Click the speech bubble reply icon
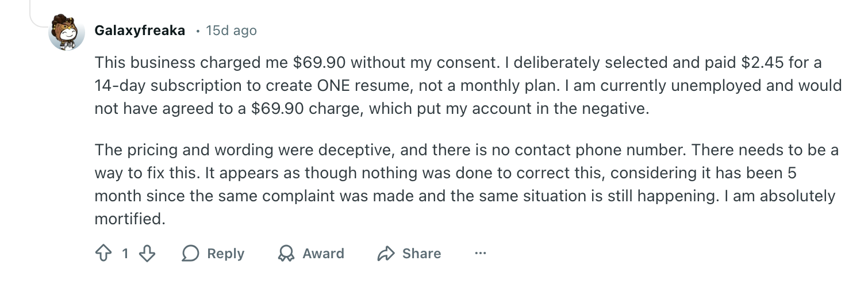The width and height of the screenshot is (868, 291). pos(191,254)
